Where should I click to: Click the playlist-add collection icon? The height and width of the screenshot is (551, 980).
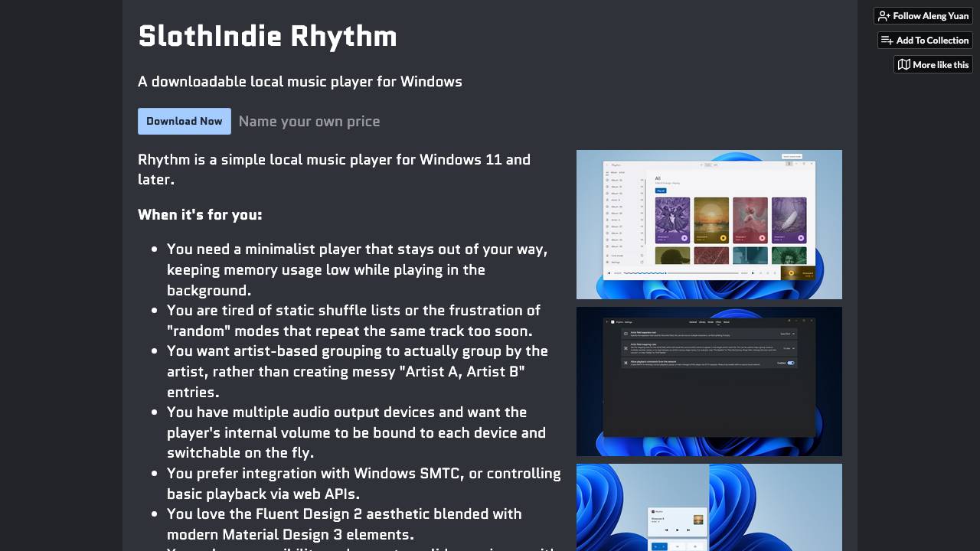point(887,41)
